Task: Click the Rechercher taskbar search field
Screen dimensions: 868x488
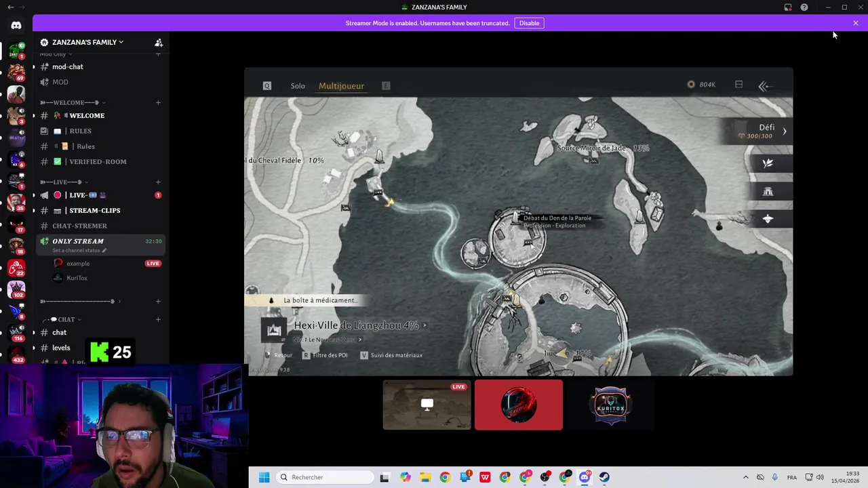Action: [x=325, y=477]
